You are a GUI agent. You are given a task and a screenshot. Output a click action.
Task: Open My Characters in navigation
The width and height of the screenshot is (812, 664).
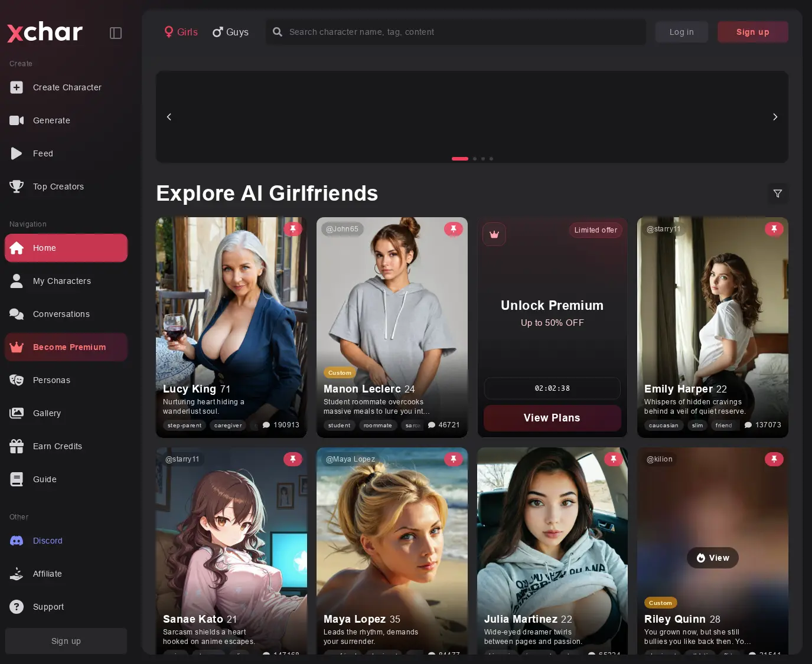pyautogui.click(x=61, y=281)
